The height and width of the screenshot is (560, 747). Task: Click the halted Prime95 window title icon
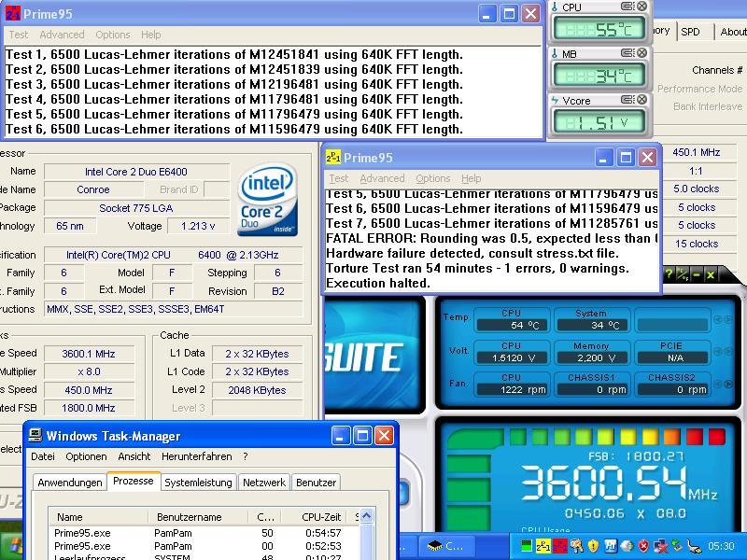333,157
